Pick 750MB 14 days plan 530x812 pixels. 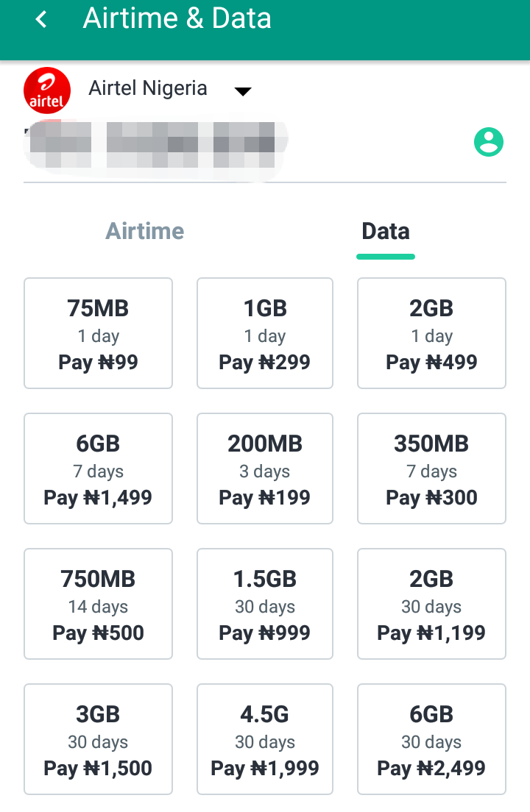coord(98,604)
